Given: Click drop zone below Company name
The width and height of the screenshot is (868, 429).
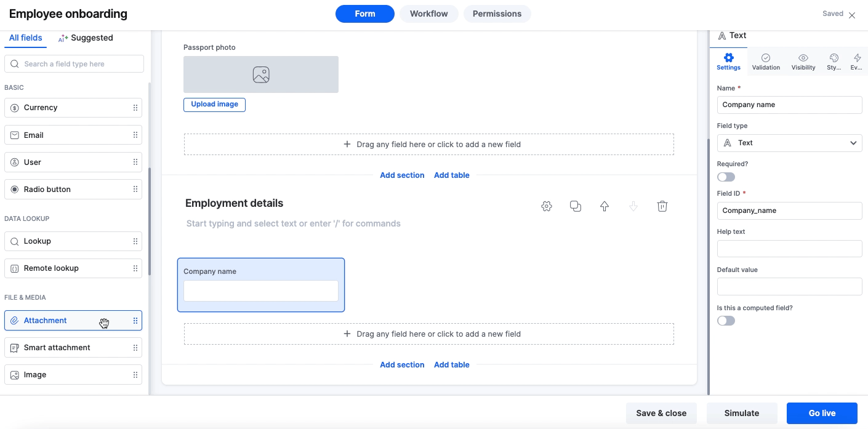Looking at the screenshot, I should point(429,334).
